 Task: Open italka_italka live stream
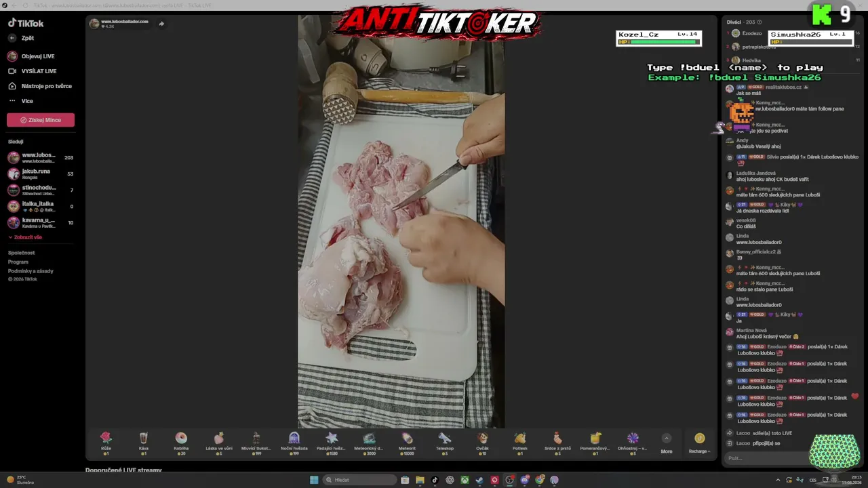click(41, 207)
